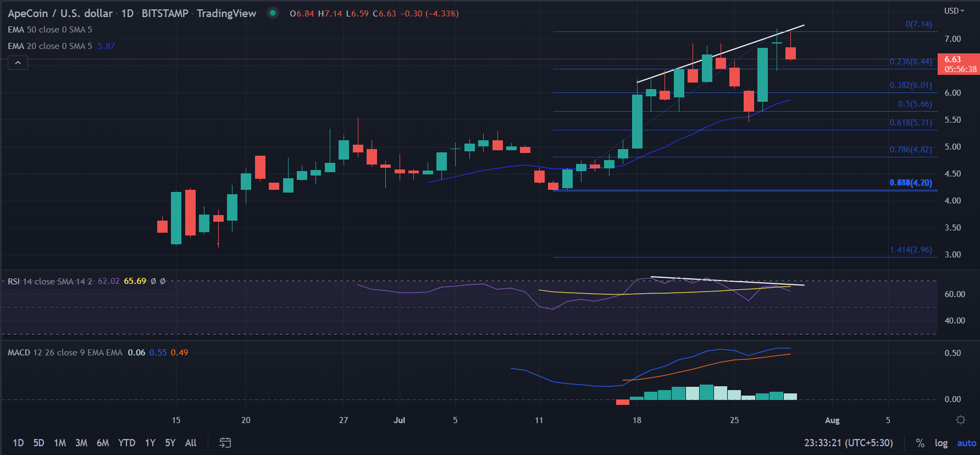The width and height of the screenshot is (980, 455).
Task: Click the 60.00 RSI axis label
Action: click(955, 294)
